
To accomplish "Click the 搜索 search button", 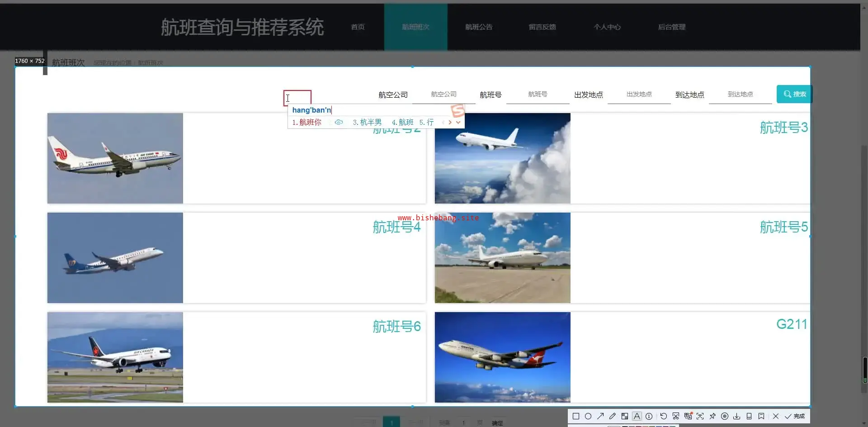I will 794,94.
